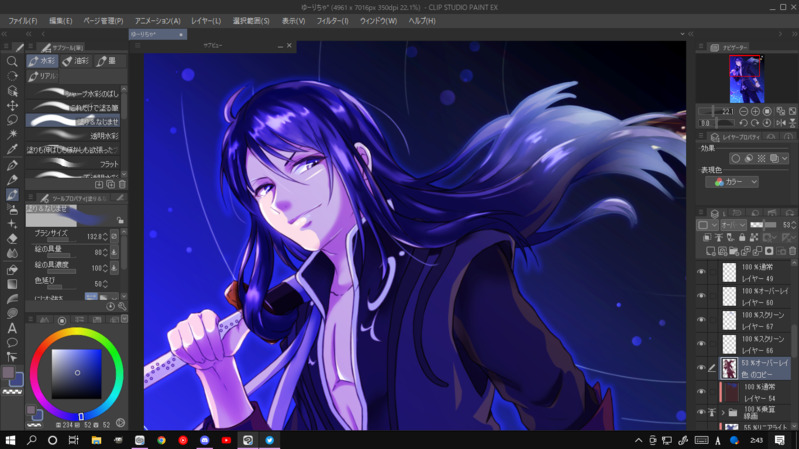Select the Airbrush tool
Viewport: 799px width, 449px height.
pos(12,209)
